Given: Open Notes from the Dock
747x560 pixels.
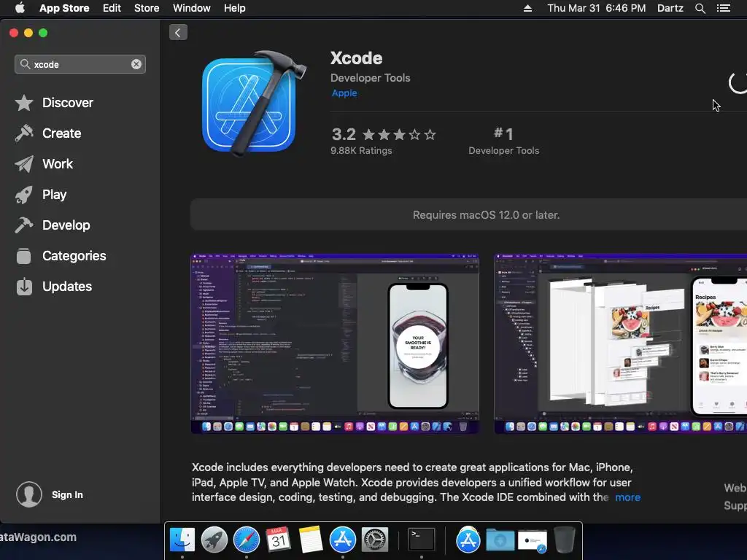Looking at the screenshot, I should [311, 540].
